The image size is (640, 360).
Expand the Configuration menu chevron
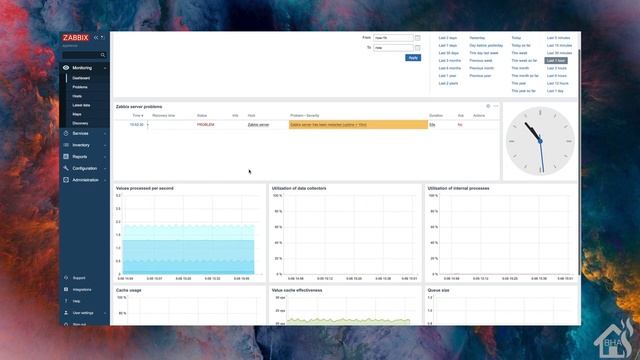point(105,168)
